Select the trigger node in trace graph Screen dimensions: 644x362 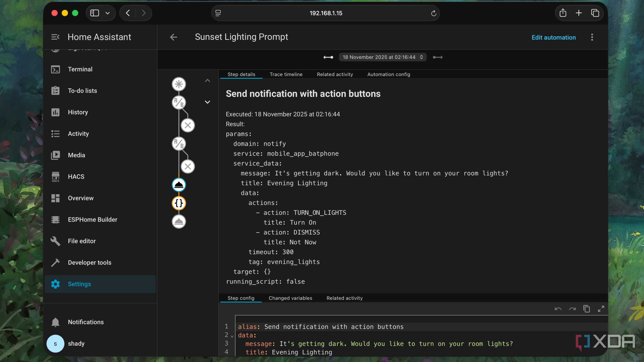click(x=179, y=84)
